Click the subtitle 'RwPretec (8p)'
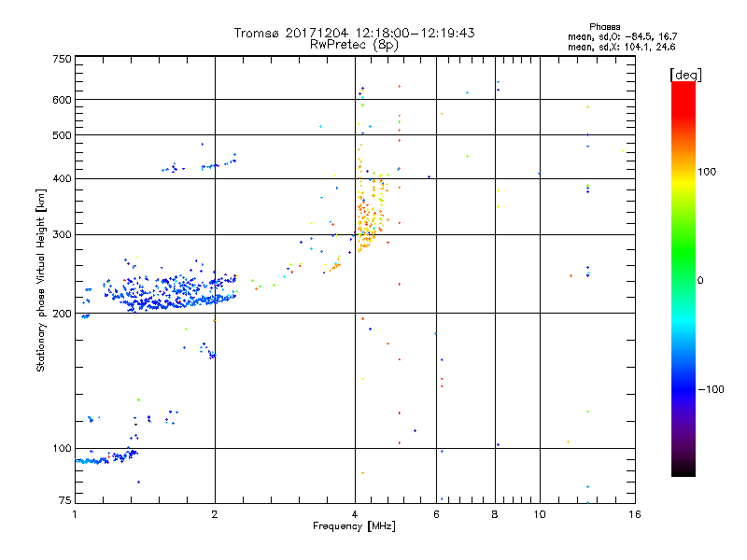747x560 pixels. 354,45
